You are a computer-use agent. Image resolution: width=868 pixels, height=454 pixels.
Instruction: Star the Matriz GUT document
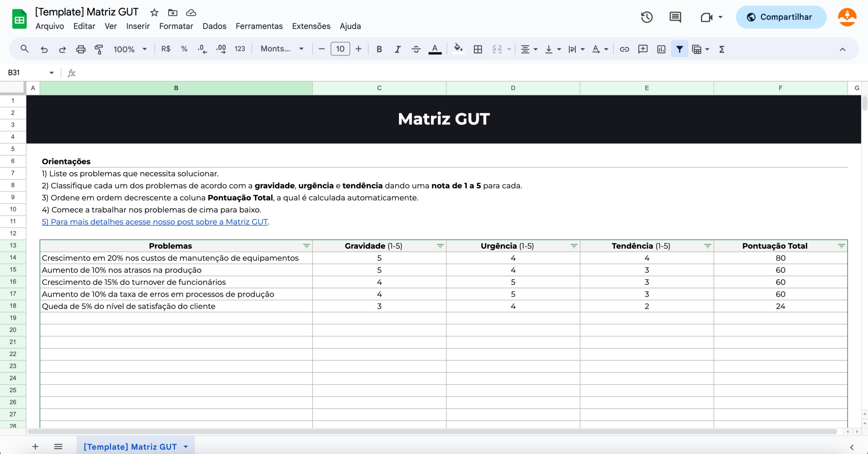pos(154,12)
